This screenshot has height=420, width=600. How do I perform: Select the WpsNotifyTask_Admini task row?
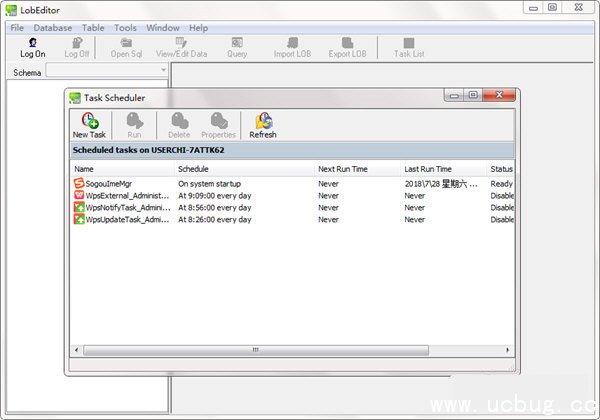pos(120,208)
